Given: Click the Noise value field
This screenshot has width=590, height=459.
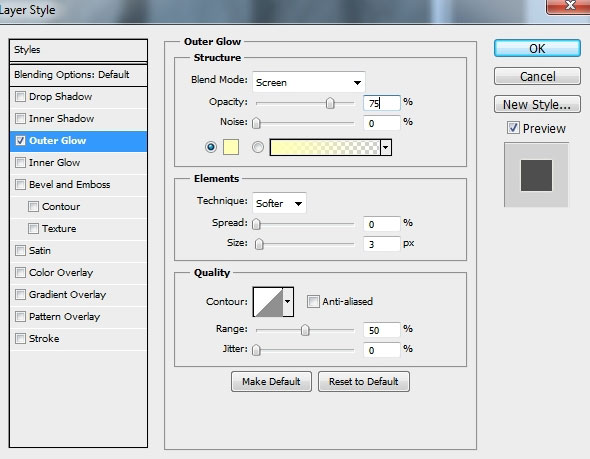Looking at the screenshot, I should 382,123.
